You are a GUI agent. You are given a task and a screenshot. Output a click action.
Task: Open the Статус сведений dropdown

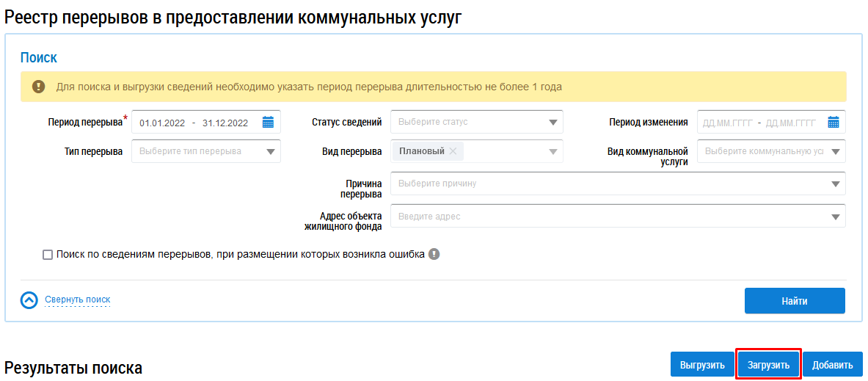pyautogui.click(x=552, y=123)
